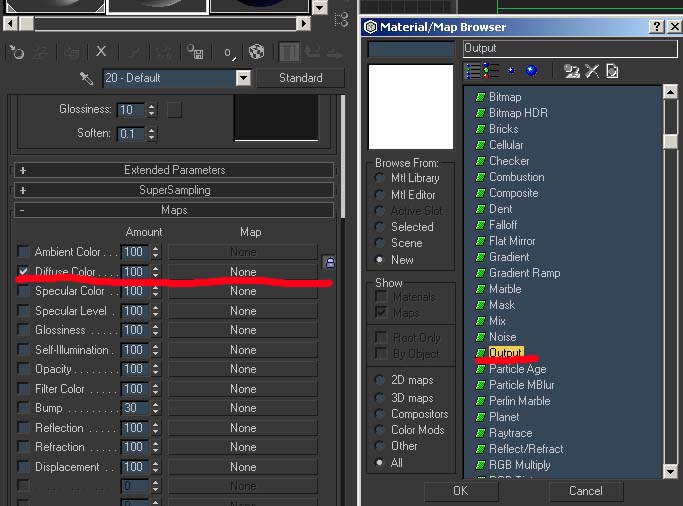
Task: Switch browser to View Small Icons
Action: 511,71
